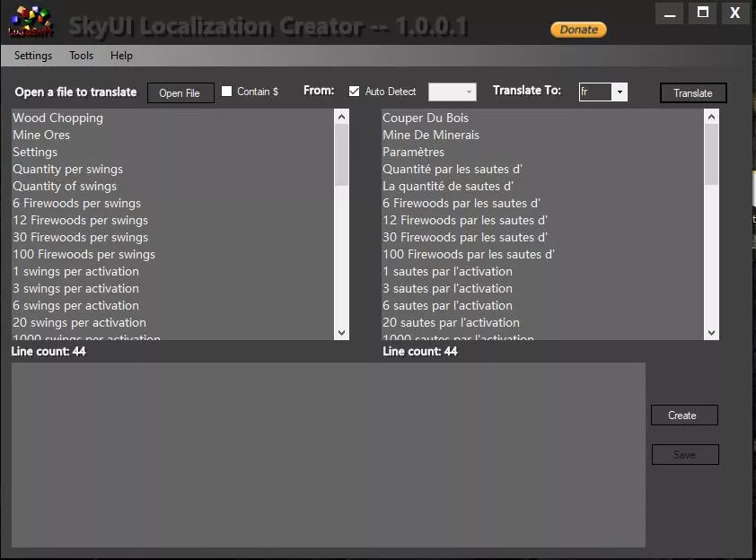Select the line 'Wood Chopping'

(x=57, y=118)
